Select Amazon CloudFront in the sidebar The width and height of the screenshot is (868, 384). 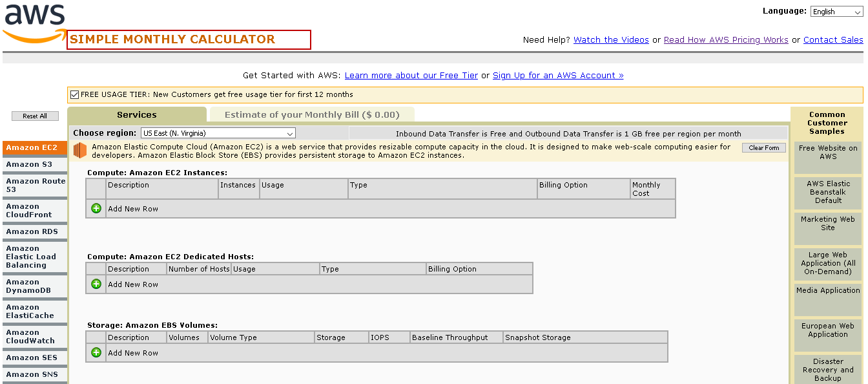pos(34,211)
